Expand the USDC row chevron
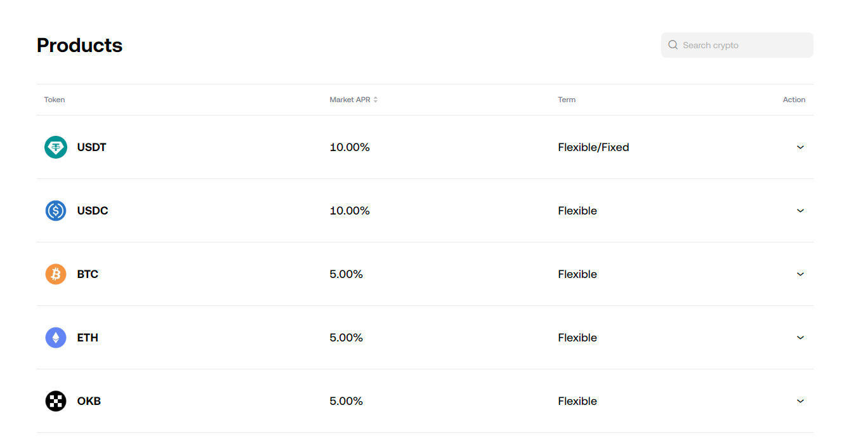868x443 pixels. (x=800, y=211)
